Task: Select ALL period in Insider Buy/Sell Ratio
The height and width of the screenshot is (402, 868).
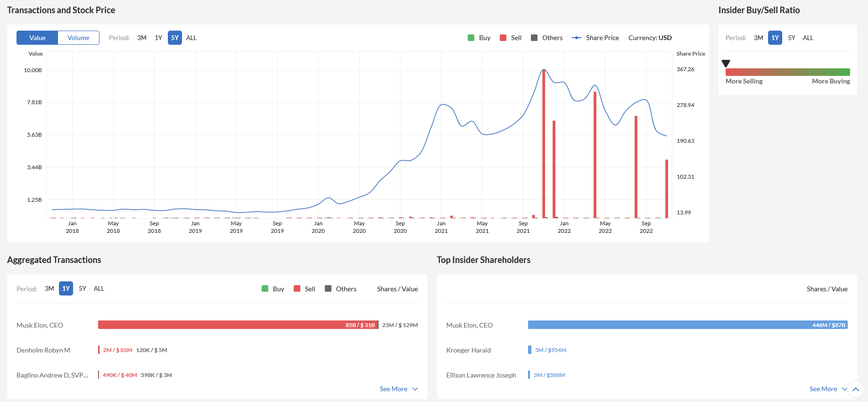Action: 808,38
